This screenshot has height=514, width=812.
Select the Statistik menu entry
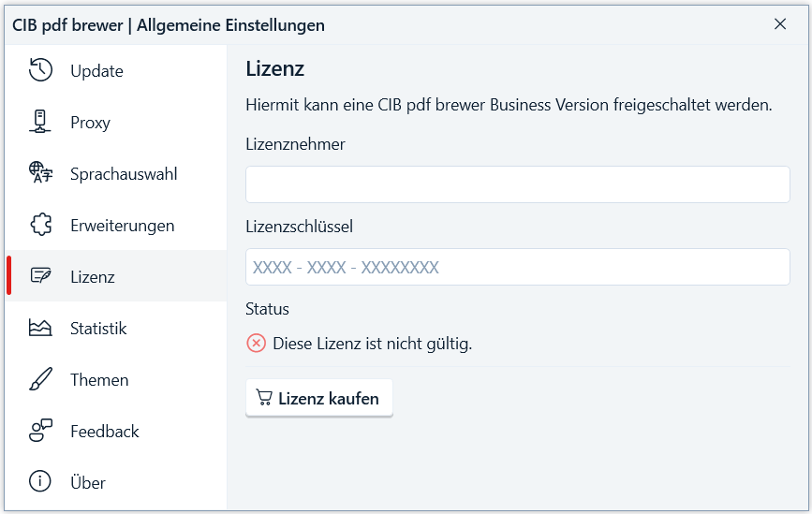tap(116, 329)
